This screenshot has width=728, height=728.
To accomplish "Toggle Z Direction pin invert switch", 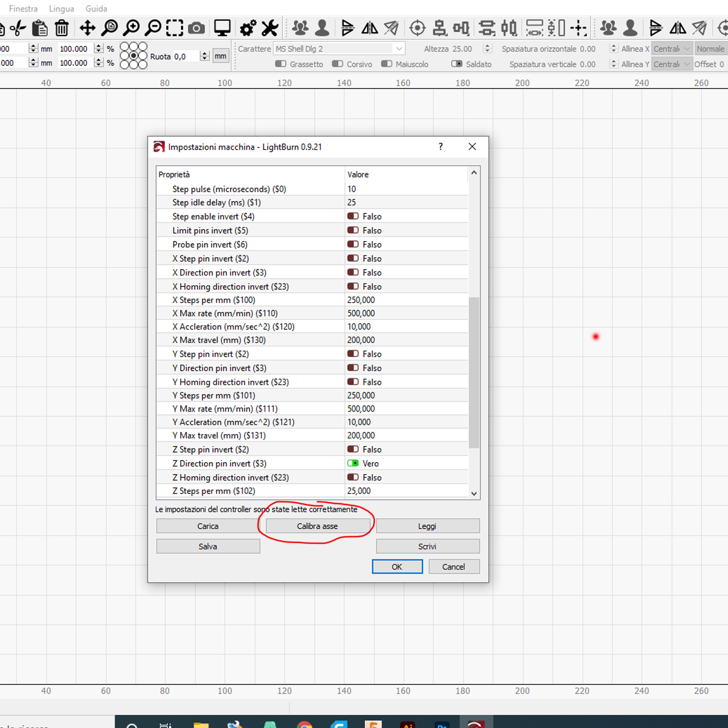I will [x=353, y=463].
